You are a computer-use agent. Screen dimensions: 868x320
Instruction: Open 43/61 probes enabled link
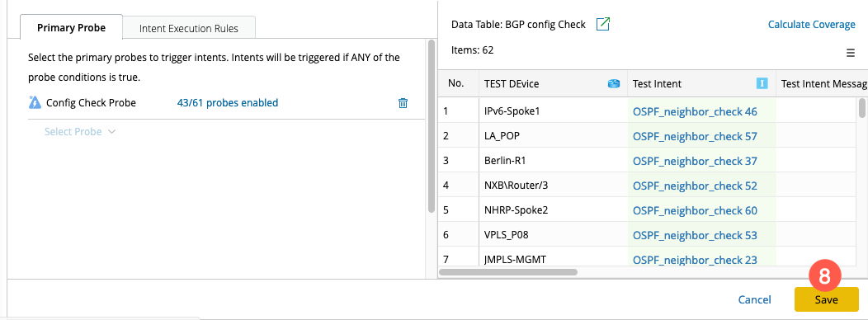pos(228,103)
